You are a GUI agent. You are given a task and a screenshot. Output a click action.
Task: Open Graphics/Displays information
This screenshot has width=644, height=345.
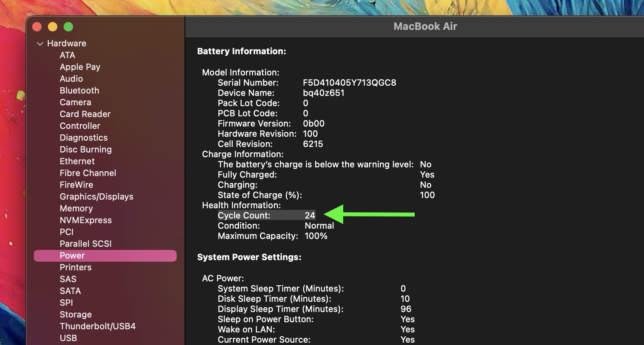coord(97,196)
